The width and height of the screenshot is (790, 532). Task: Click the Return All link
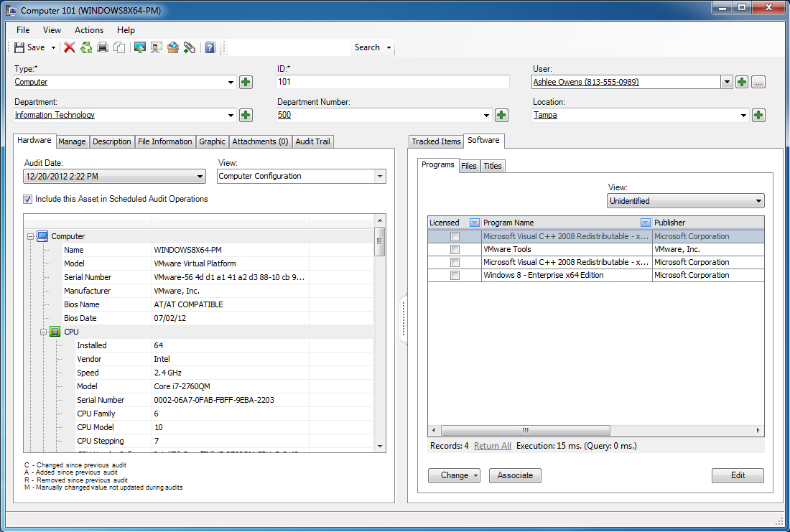coord(492,445)
